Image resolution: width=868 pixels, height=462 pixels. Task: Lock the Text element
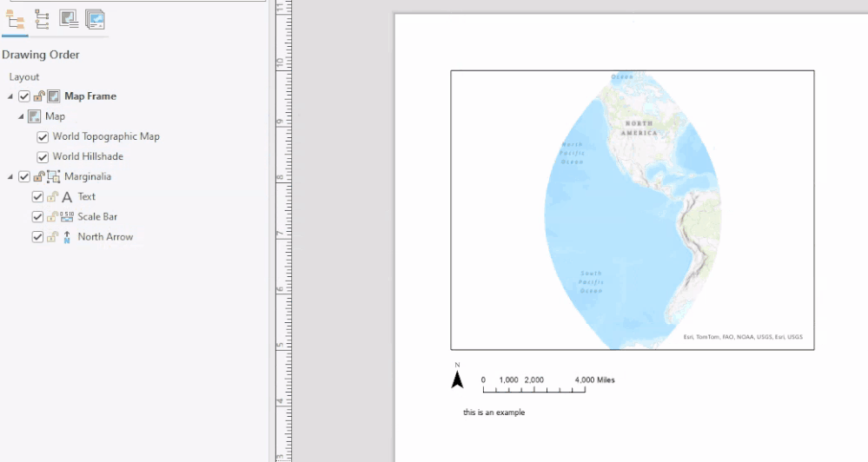coord(53,196)
